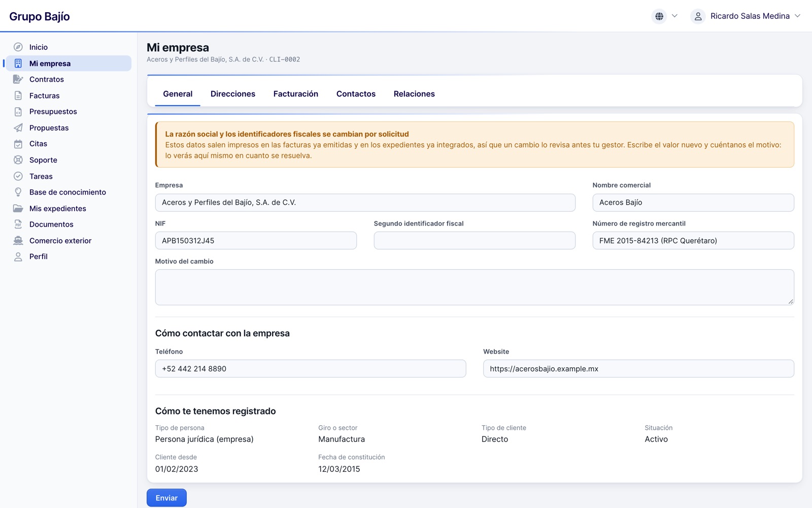Click the Número de registro mercantil field
This screenshot has height=508, width=812.
click(693, 241)
